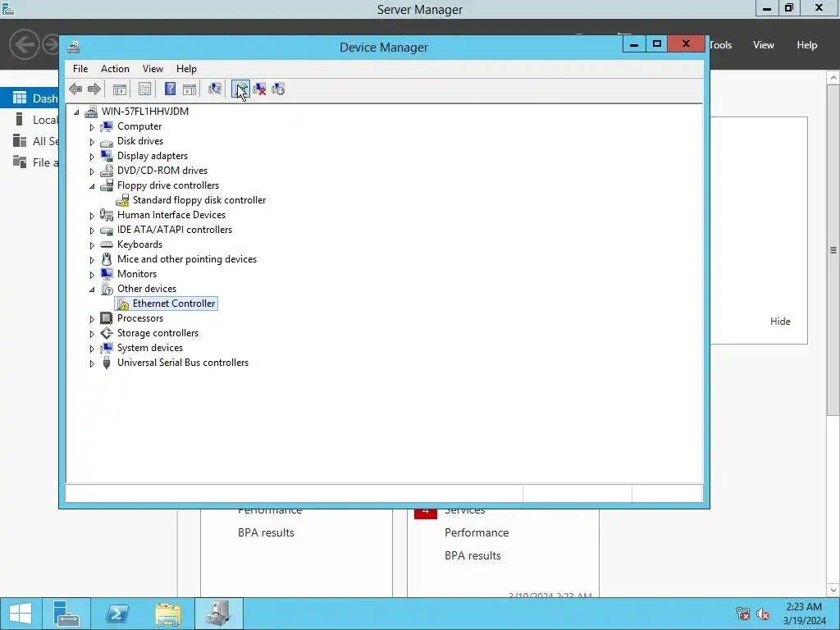Open BPA results in left Server Manager tile
840x630 pixels.
pos(266,532)
